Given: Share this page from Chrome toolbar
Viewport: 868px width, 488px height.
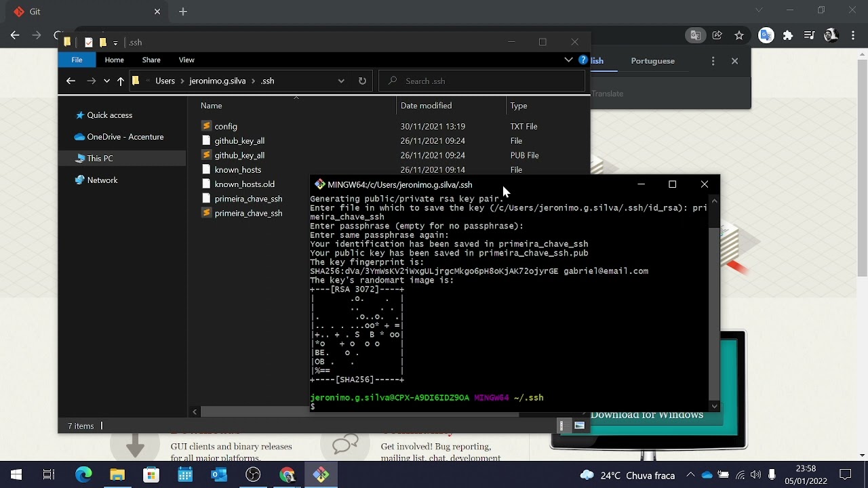Looking at the screenshot, I should (x=717, y=35).
